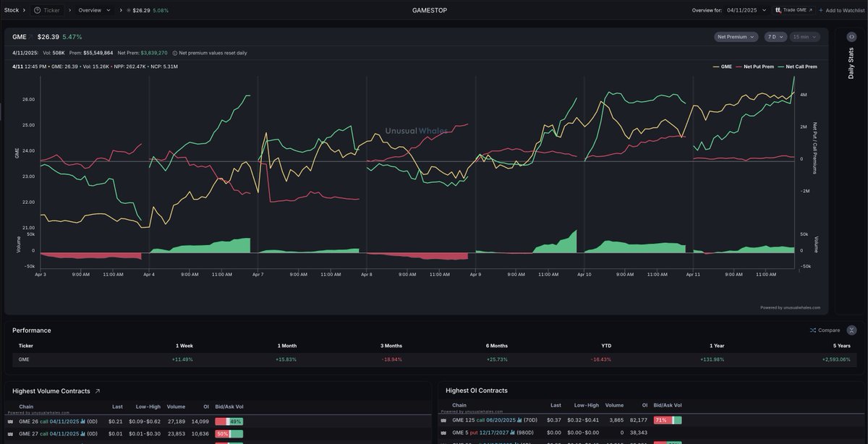Image resolution: width=868 pixels, height=444 pixels.
Task: Click the Apr 9 date marker on chart axis
Action: coord(475,275)
